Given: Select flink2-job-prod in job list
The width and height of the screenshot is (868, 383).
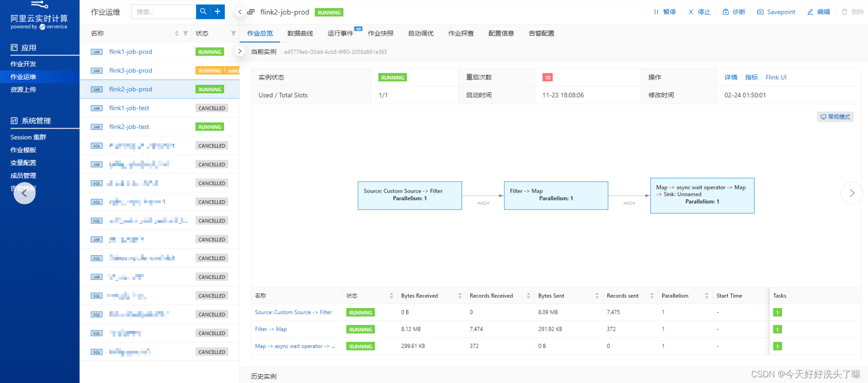Looking at the screenshot, I should click(131, 89).
